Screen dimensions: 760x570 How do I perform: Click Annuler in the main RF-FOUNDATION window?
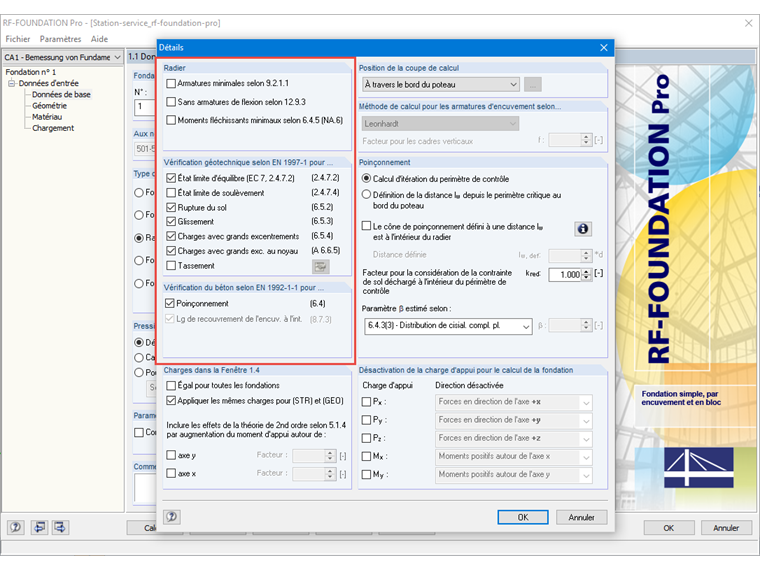[726, 528]
